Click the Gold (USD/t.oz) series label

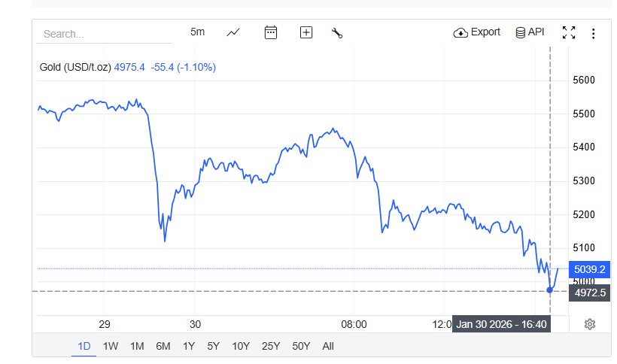[75, 67]
